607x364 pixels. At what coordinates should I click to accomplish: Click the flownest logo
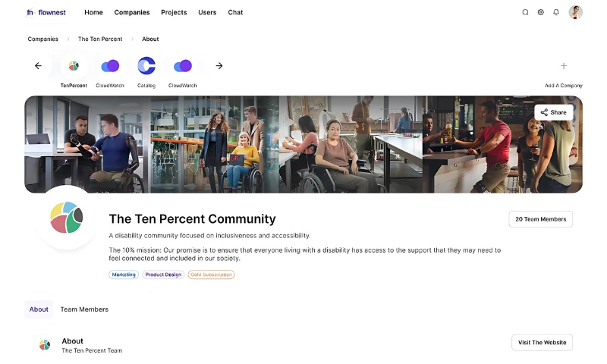click(x=46, y=12)
